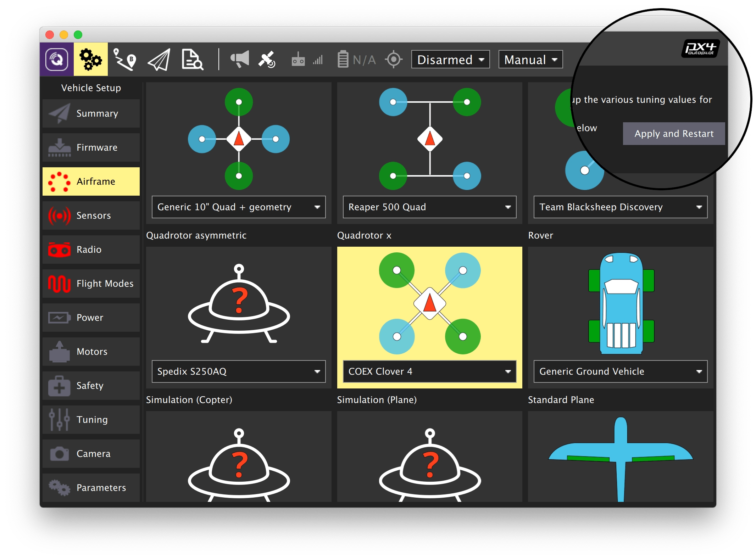
Task: Open the Plan waypoints view icon
Action: 124,59
